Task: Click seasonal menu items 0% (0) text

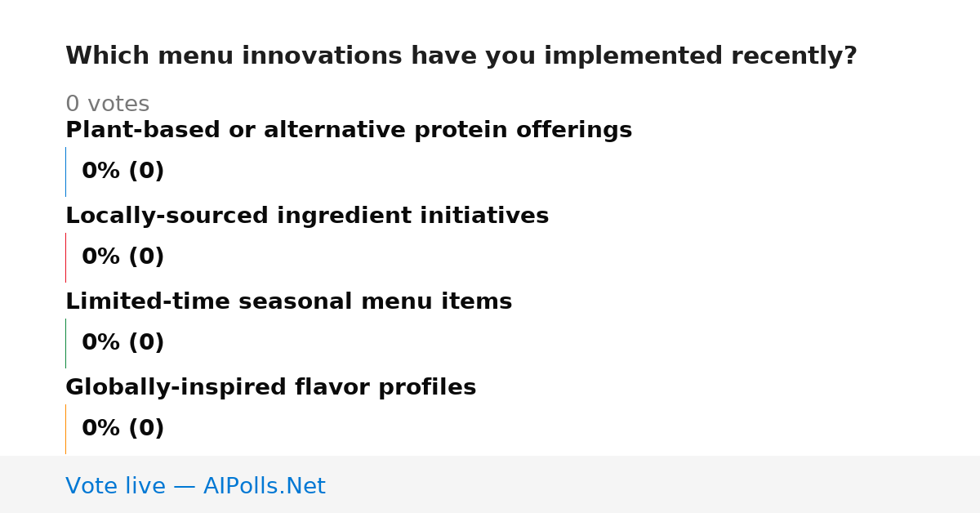Action: click(123, 343)
